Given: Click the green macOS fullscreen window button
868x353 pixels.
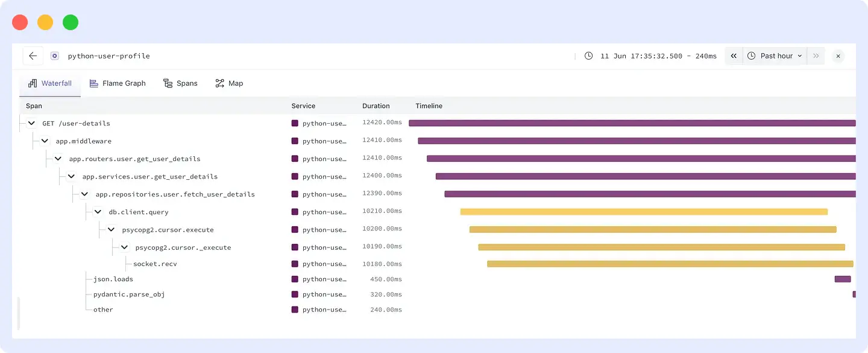Looking at the screenshot, I should click(x=71, y=22).
